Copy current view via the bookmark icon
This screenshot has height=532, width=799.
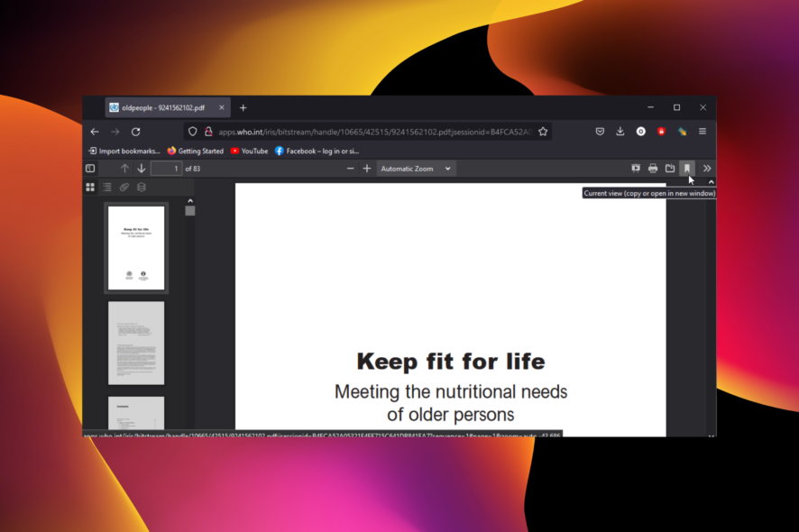686,168
